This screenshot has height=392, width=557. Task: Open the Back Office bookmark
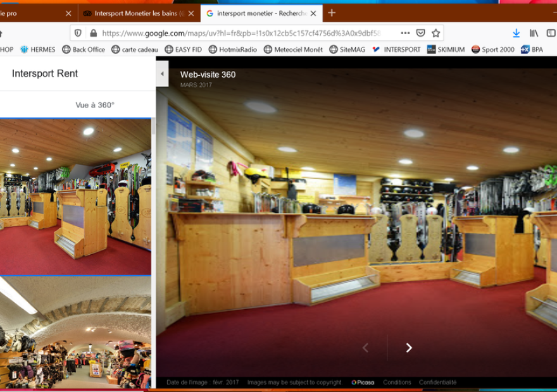click(84, 50)
